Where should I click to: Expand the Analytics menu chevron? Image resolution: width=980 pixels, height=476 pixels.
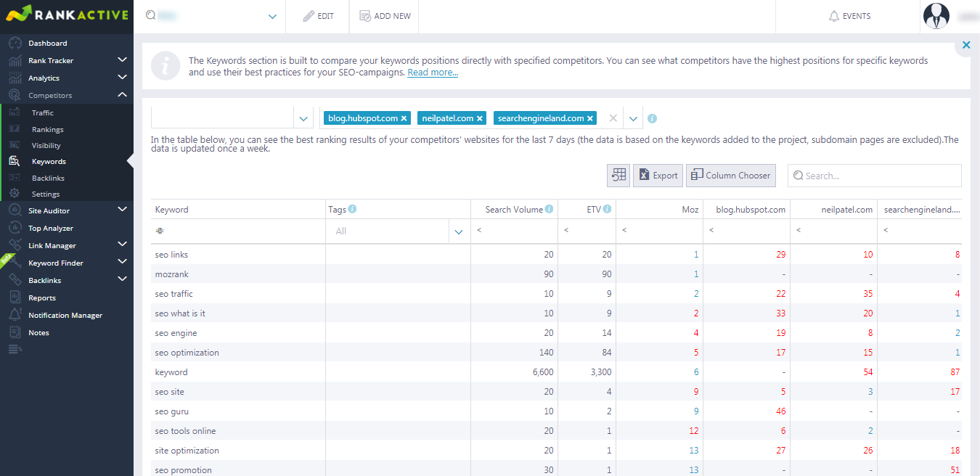coord(122,78)
